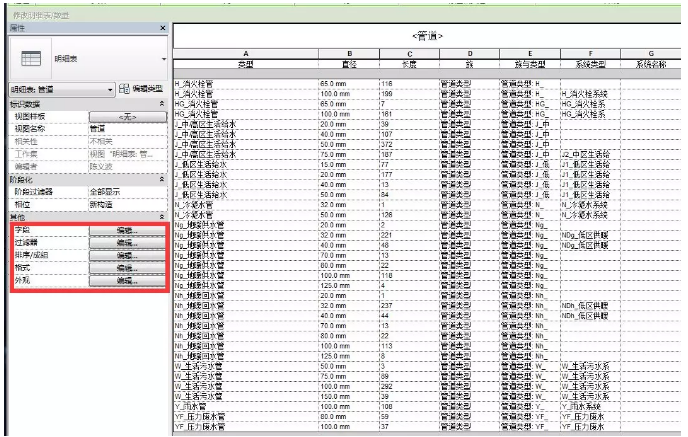Screen dimensions: 688x437
Task: Collapse the 标识数据 section
Action: pyautogui.click(x=162, y=104)
